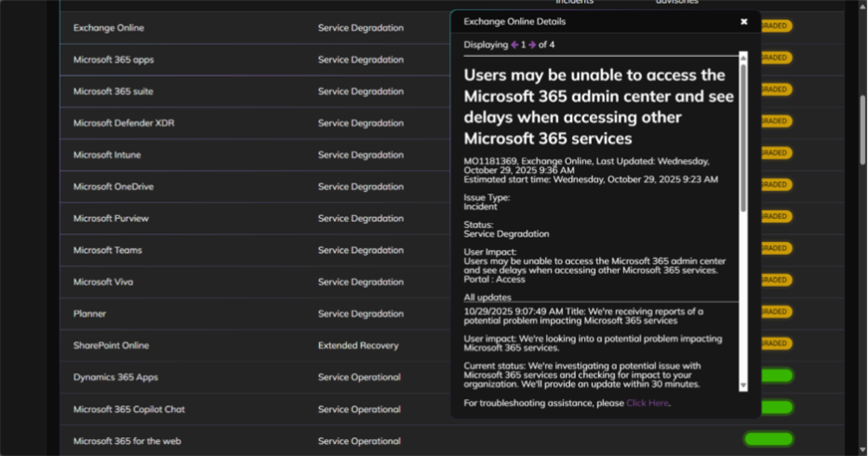Open the Click Here troubleshooting link
Screen dimensions: 868x456
click(647, 403)
